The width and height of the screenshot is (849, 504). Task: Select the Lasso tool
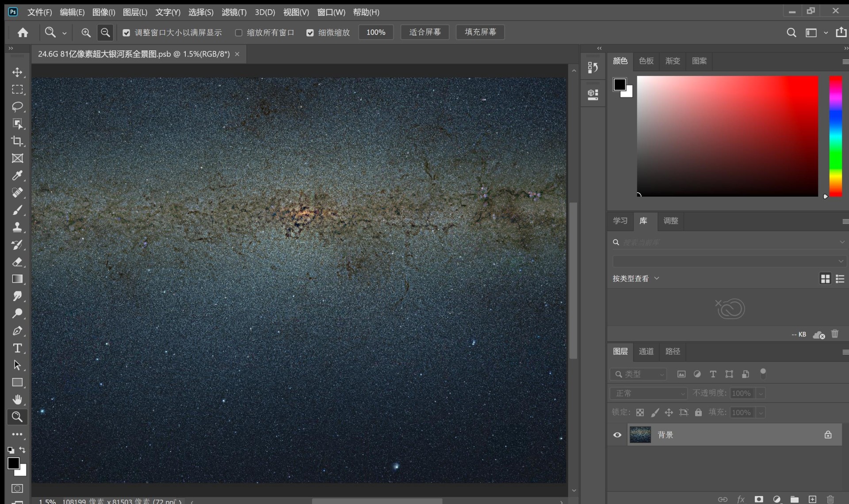coord(17,107)
